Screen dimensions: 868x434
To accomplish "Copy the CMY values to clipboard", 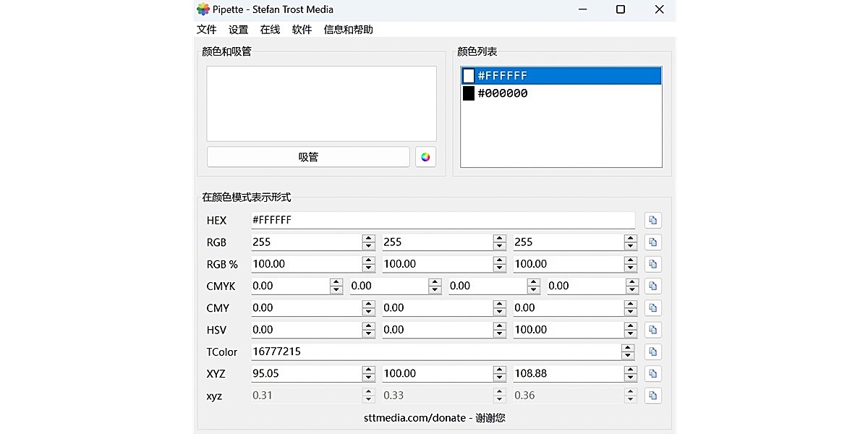I will 653,307.
